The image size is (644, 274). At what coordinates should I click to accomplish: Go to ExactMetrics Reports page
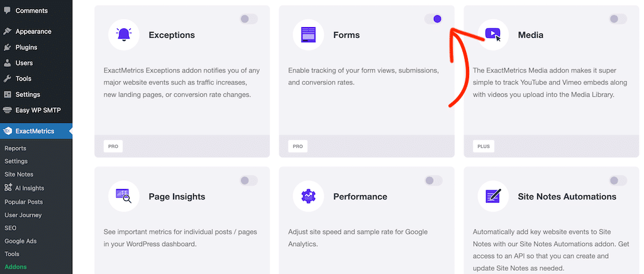pyautogui.click(x=15, y=149)
